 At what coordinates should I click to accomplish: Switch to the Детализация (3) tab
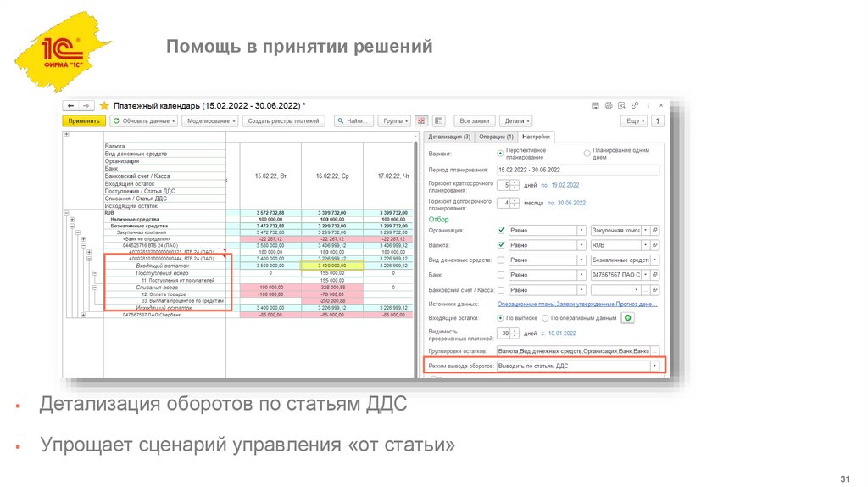pos(449,137)
